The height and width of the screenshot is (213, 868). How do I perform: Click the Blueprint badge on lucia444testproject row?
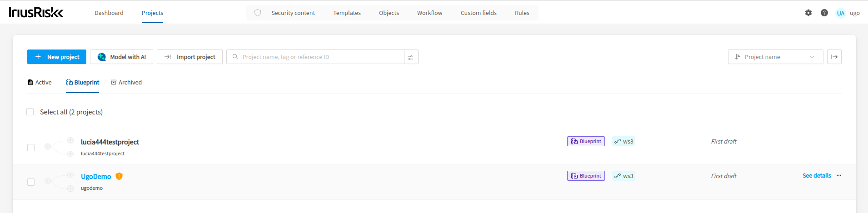[x=586, y=141]
